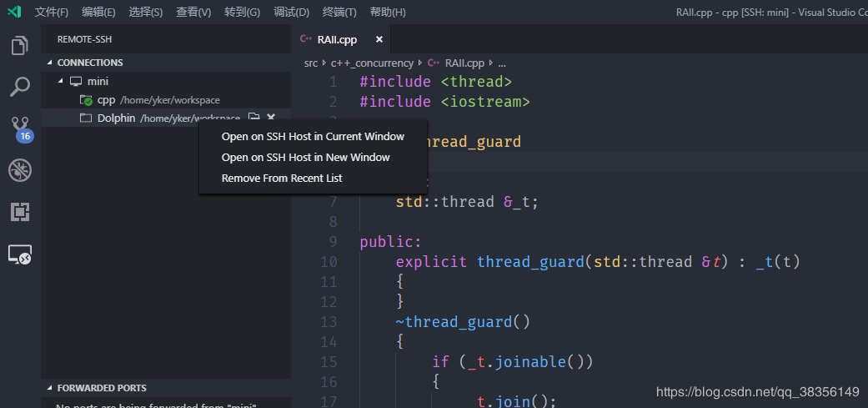Open the 终端(T) menu
Image resolution: width=868 pixels, height=408 pixels.
point(339,13)
